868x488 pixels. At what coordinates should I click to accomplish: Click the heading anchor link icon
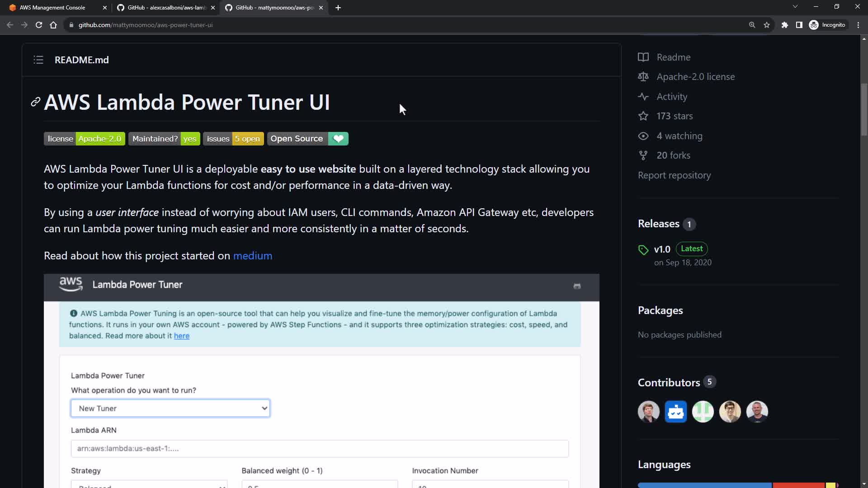click(36, 102)
